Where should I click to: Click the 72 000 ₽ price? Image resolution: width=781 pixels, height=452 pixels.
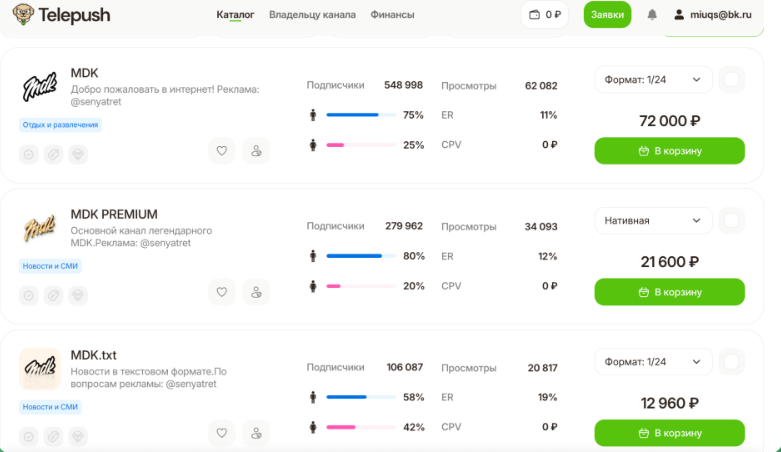pos(669,121)
